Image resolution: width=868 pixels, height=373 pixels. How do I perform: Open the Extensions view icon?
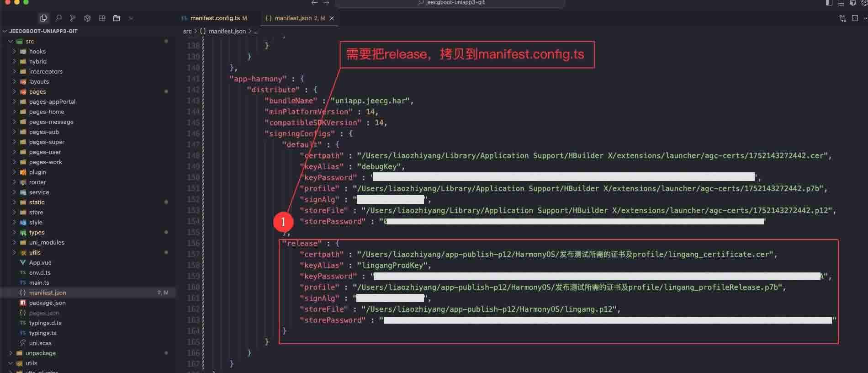click(102, 18)
